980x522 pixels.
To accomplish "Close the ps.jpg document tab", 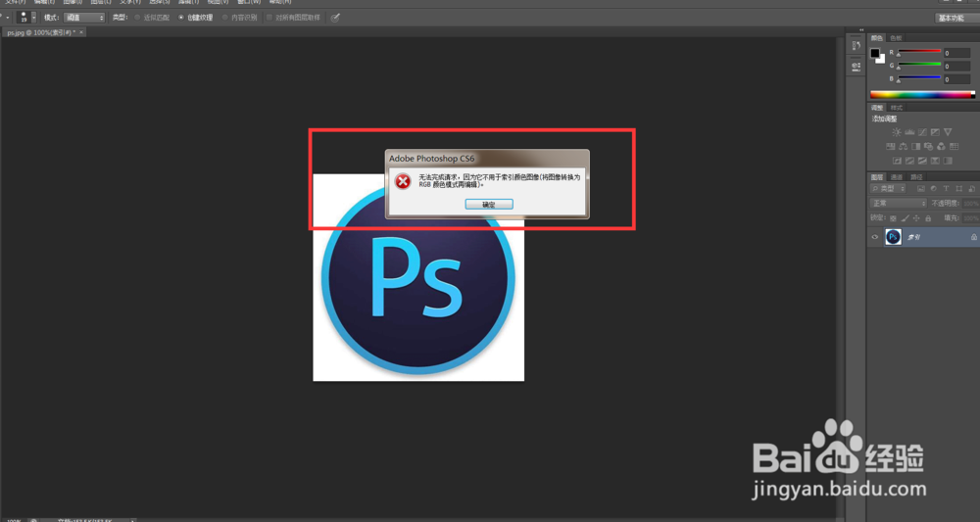I will [x=82, y=32].
